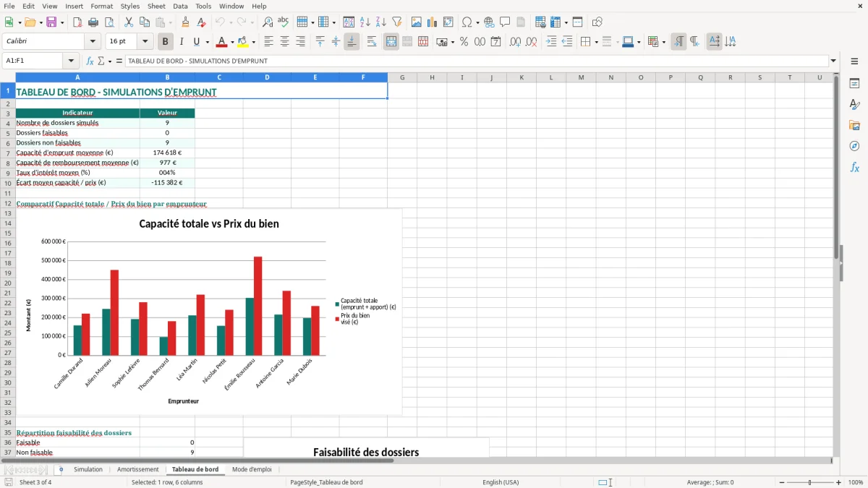Image resolution: width=868 pixels, height=488 pixels.
Task: Open Print Preview from the toolbar
Action: click(109, 22)
